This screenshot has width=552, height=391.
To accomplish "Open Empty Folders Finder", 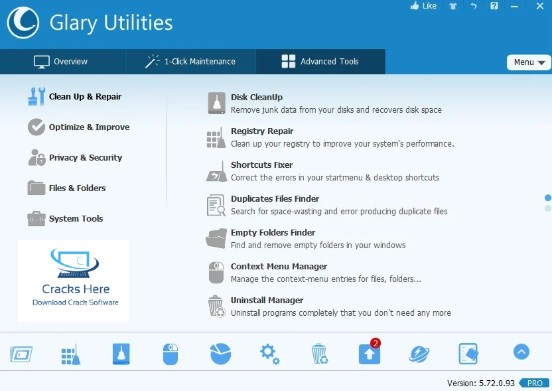I will point(306,239).
